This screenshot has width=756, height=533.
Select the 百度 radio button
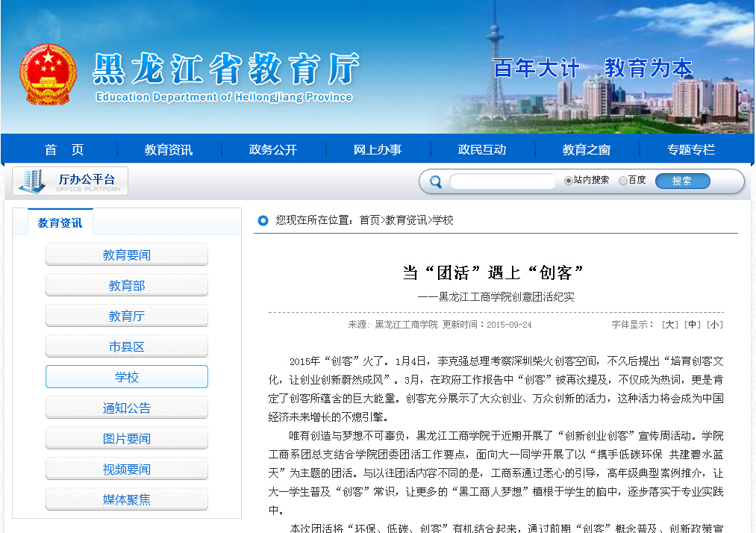click(x=623, y=181)
